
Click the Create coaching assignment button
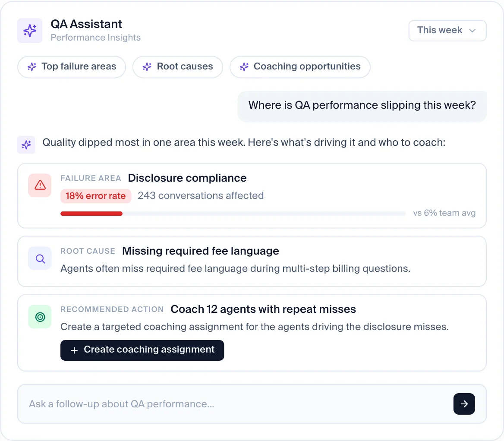click(x=142, y=350)
